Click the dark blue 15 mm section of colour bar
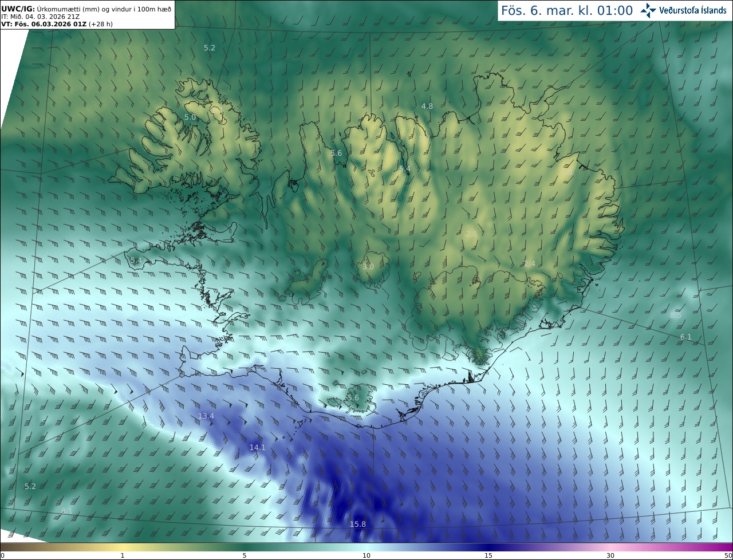 [488, 547]
